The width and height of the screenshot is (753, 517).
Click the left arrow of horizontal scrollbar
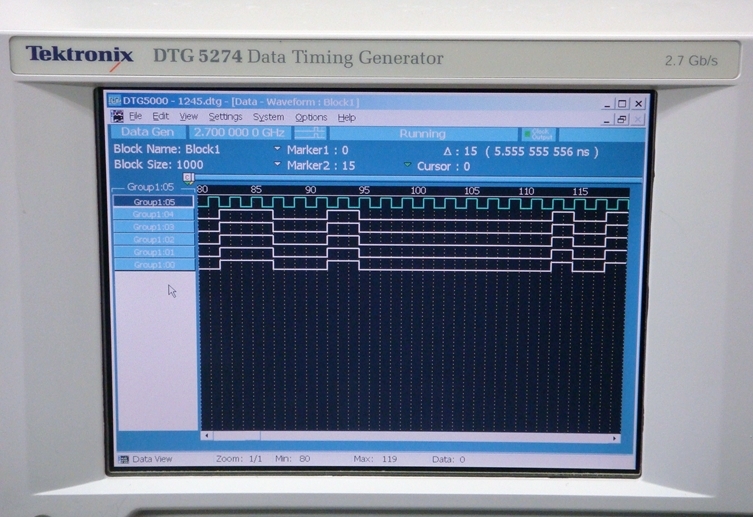click(x=206, y=436)
